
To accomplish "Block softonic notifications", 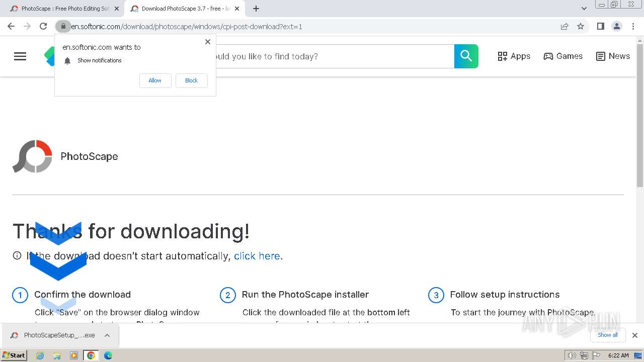I will (x=191, y=80).
